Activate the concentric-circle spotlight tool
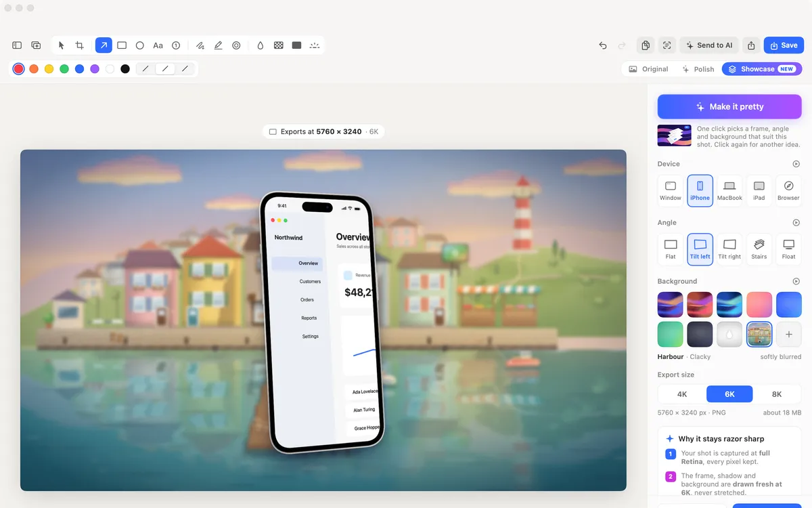 click(x=236, y=45)
